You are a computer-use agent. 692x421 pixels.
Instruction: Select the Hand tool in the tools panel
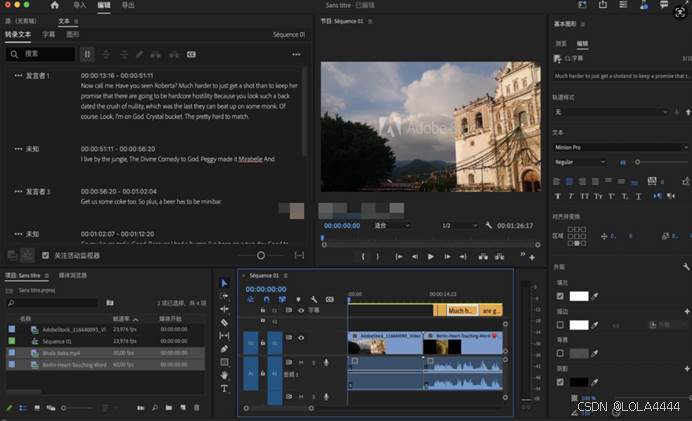(x=224, y=374)
